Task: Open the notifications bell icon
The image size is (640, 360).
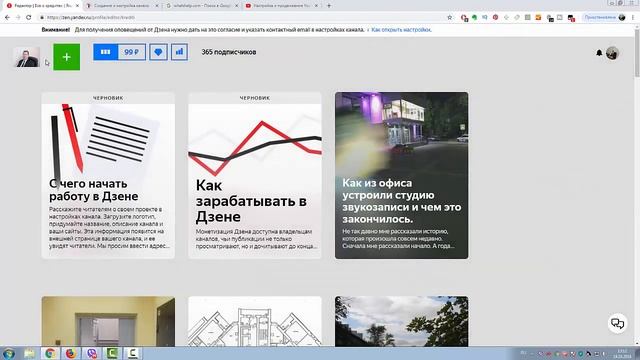Action: point(599,53)
